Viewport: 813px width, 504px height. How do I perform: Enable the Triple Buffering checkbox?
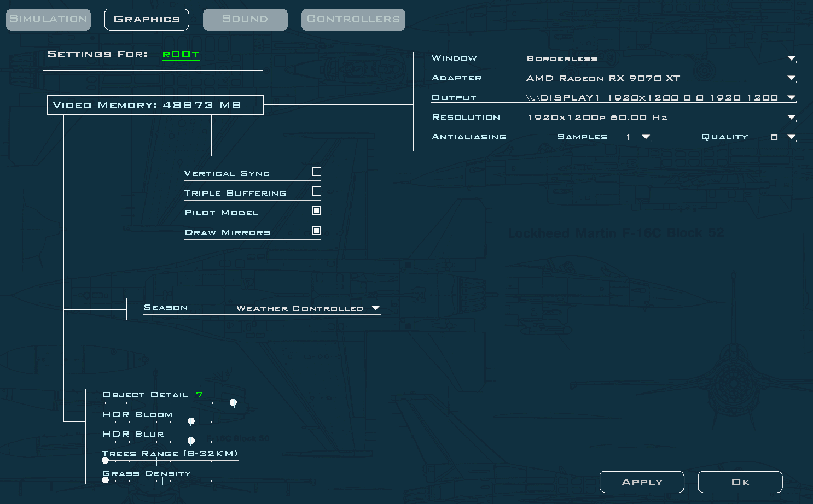tap(316, 191)
